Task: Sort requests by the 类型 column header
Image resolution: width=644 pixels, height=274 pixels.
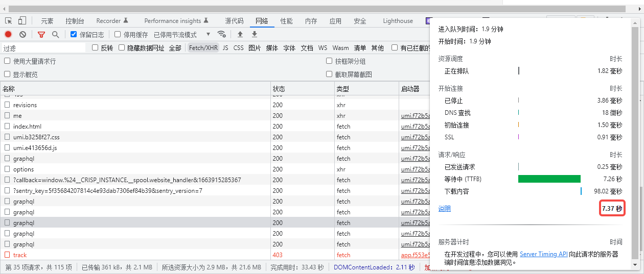Action: [x=342, y=89]
